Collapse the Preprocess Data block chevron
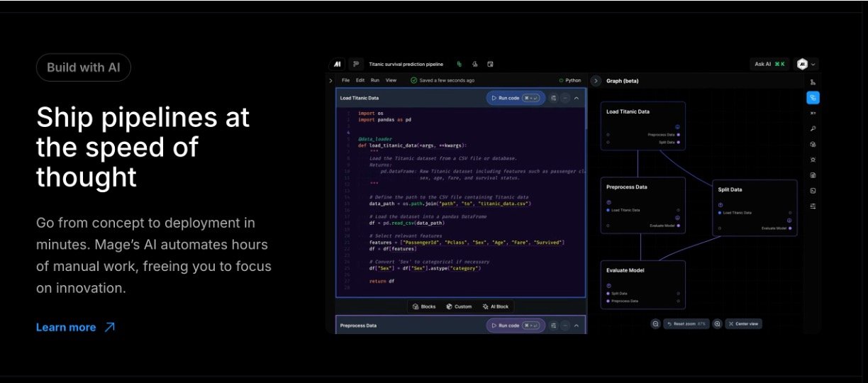Image resolution: width=868 pixels, height=383 pixels. 577,326
